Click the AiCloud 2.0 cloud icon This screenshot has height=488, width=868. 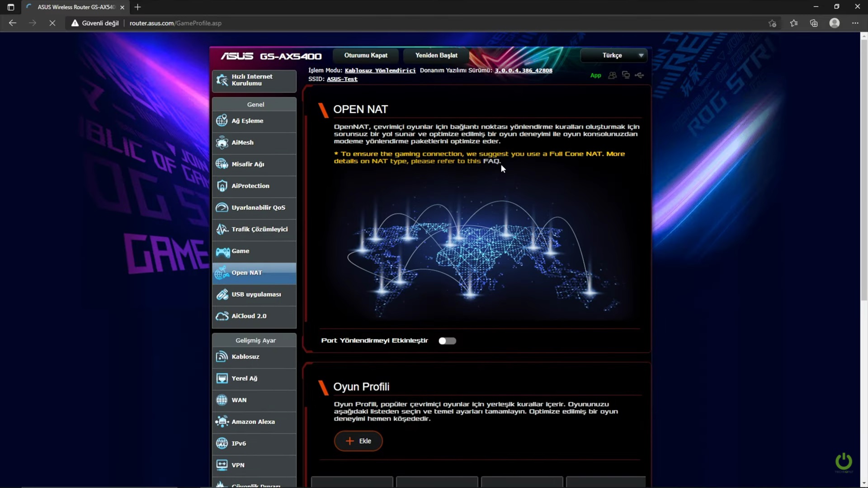[222, 316]
